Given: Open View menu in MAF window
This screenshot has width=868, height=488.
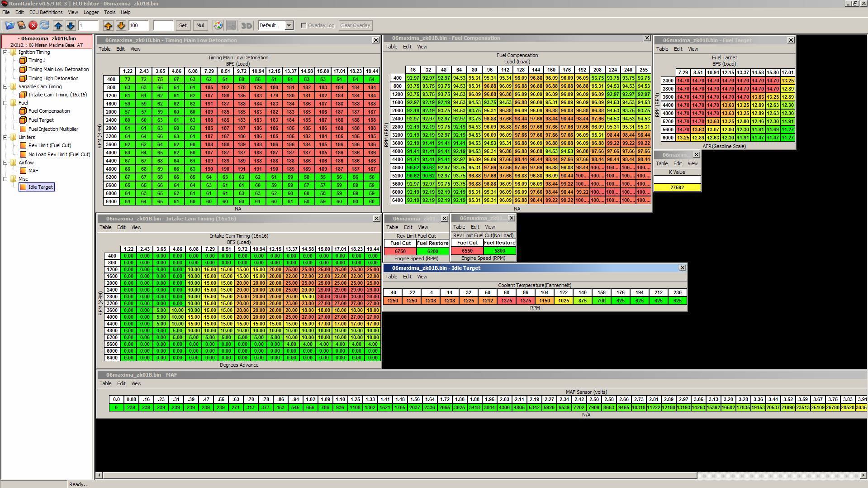Looking at the screenshot, I should tap(136, 383).
